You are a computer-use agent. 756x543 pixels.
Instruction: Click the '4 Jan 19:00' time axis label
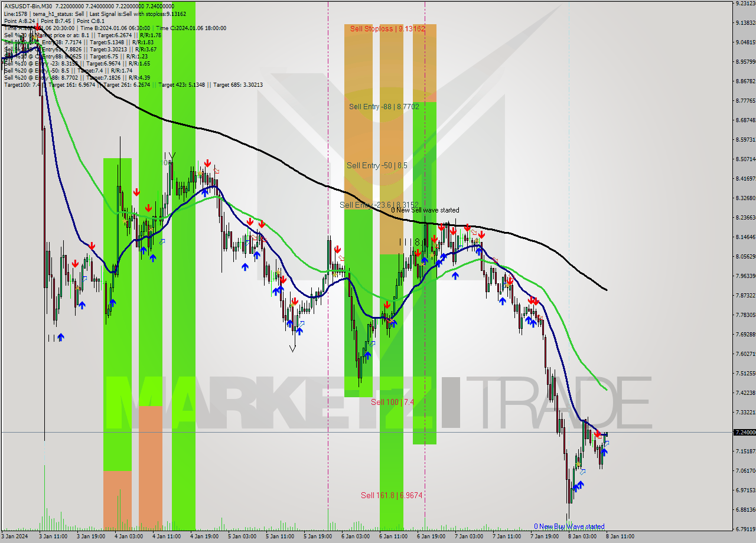click(x=204, y=537)
